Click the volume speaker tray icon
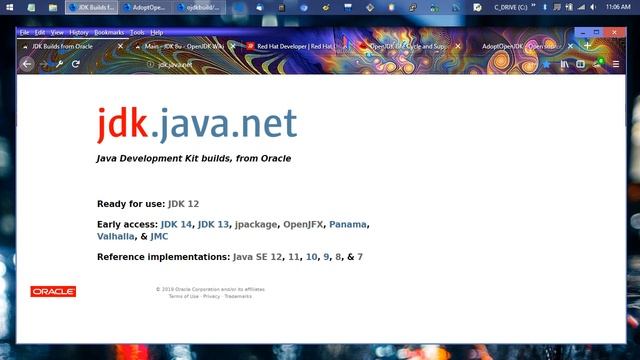The image size is (640, 360). tap(593, 7)
